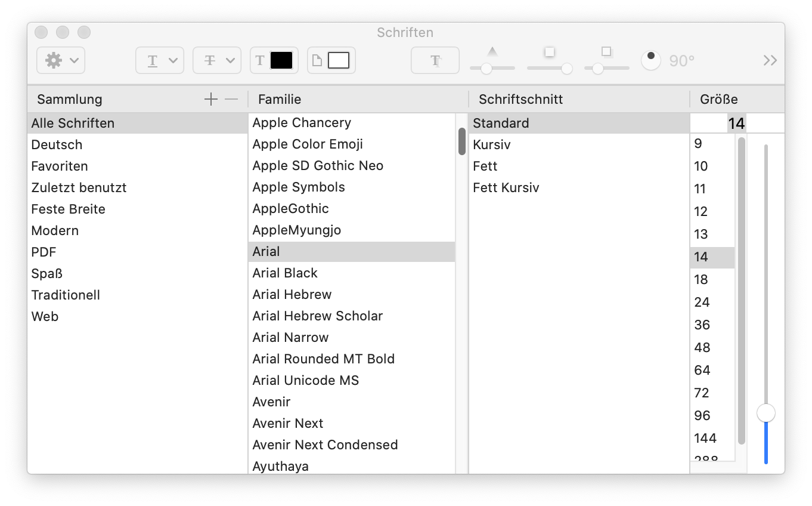Choose Arial Hebrew font family
Screen dimensions: 812x506
coord(352,294)
